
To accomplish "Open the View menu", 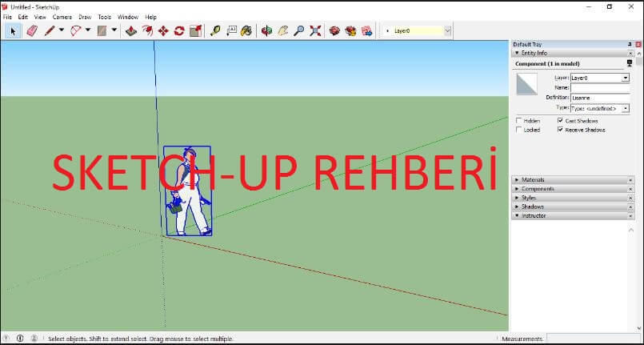I will tap(40, 18).
